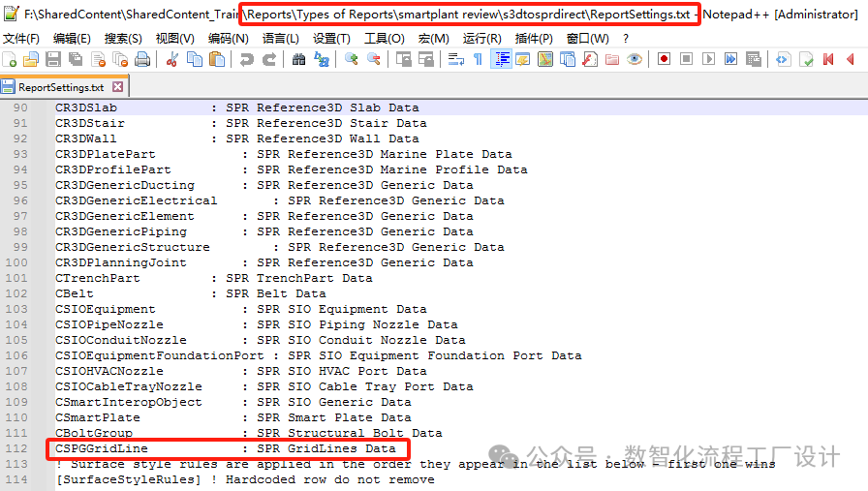Click the Save recorded macro icon
Viewport: 868px width, 491px height.
click(754, 59)
